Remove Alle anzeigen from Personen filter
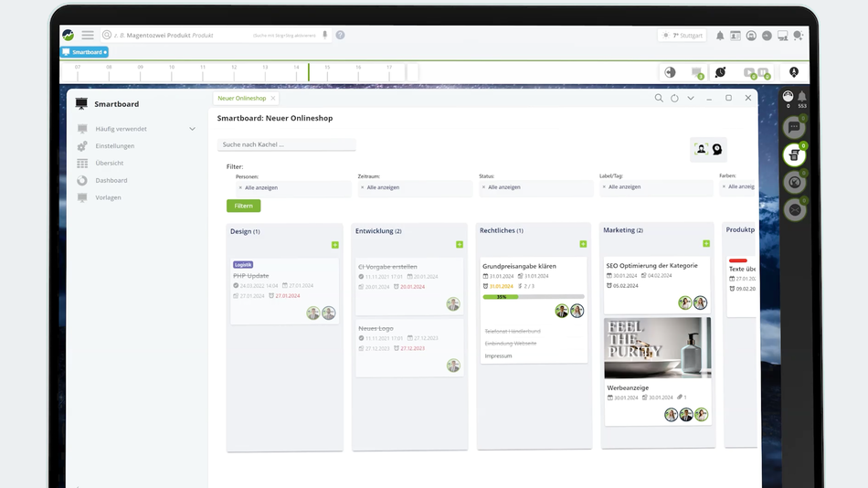The image size is (868, 488). 240,187
